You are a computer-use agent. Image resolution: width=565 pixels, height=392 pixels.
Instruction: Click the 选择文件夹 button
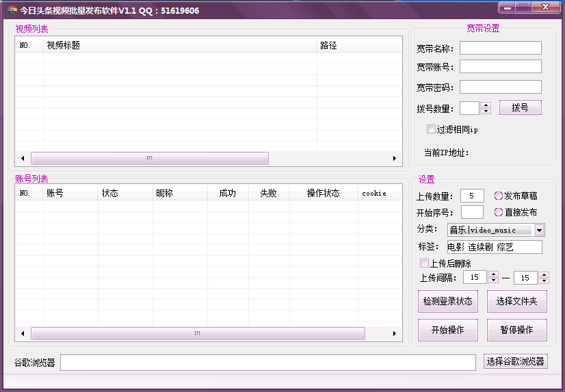point(516,301)
